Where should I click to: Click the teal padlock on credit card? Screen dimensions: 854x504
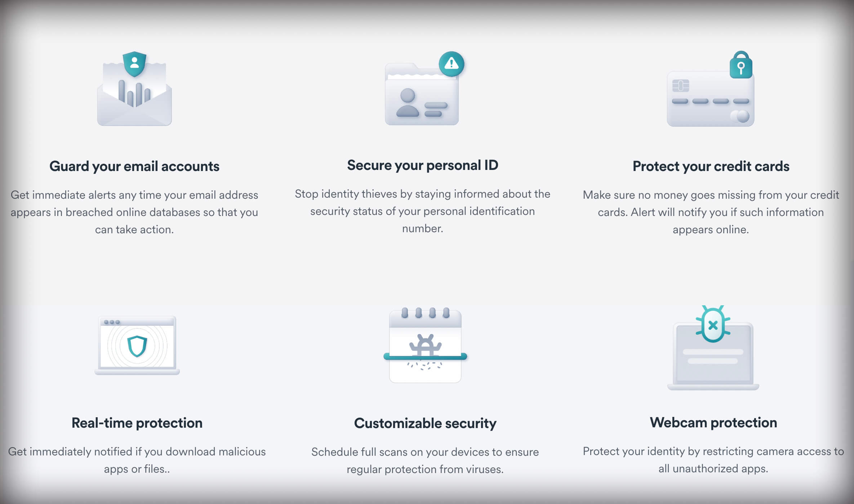click(x=741, y=65)
